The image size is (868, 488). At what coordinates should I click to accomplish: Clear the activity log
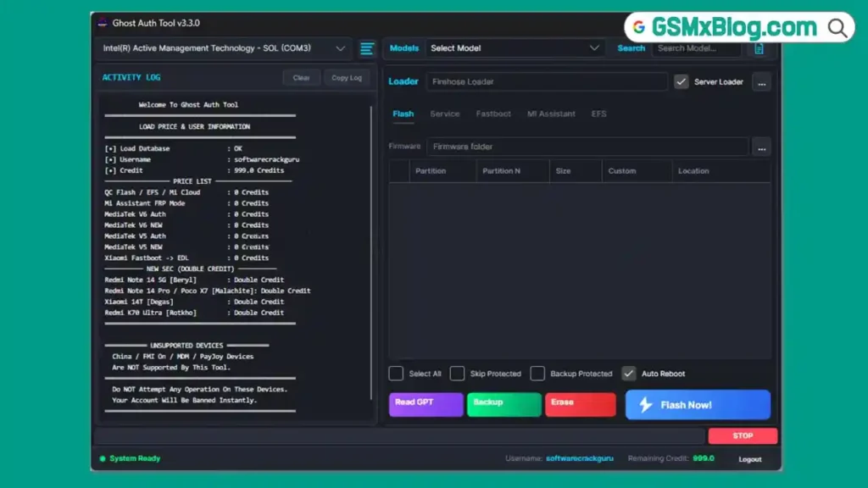[301, 78]
